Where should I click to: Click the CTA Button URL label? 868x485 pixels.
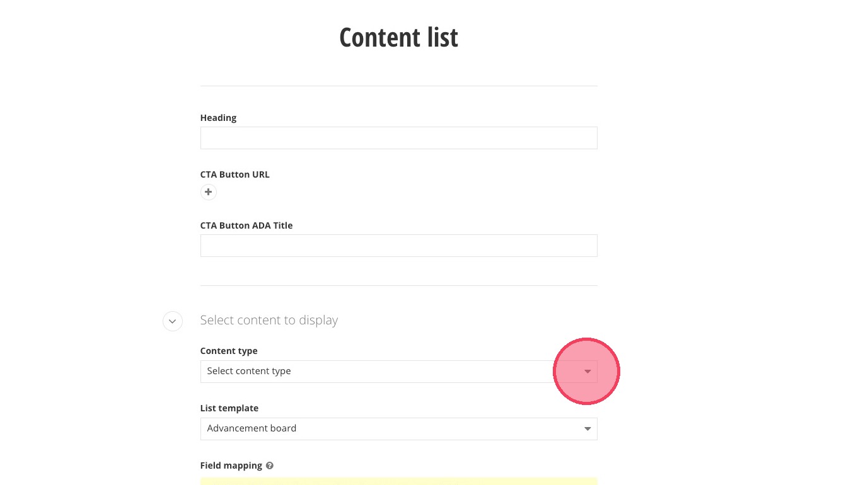[234, 174]
